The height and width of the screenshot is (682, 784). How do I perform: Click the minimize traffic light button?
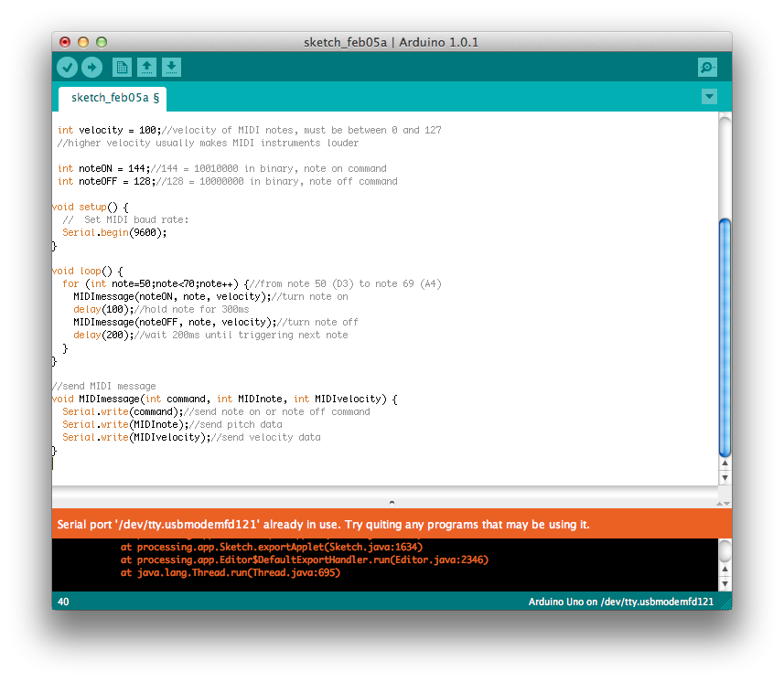click(x=82, y=42)
